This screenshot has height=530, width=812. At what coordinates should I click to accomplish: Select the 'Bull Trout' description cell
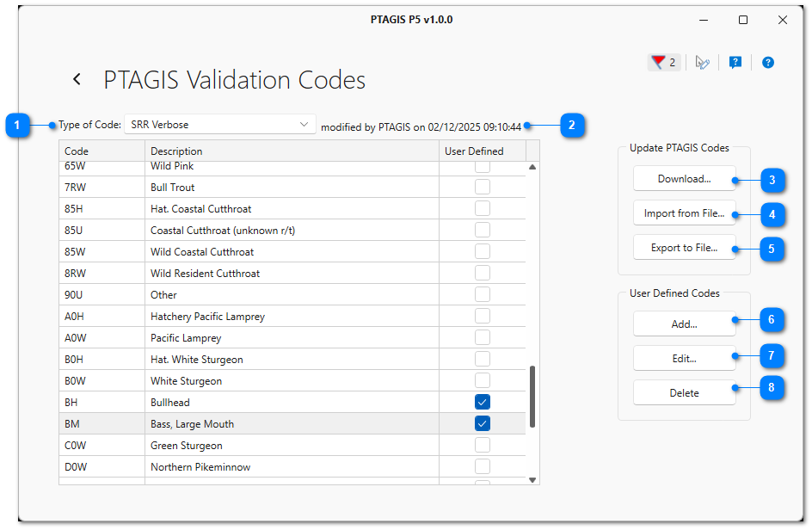pyautogui.click(x=292, y=187)
